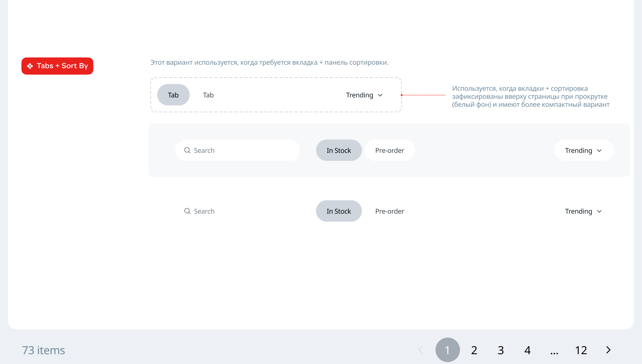
Task: Select In Stock tab in gray panel
Action: [339, 150]
